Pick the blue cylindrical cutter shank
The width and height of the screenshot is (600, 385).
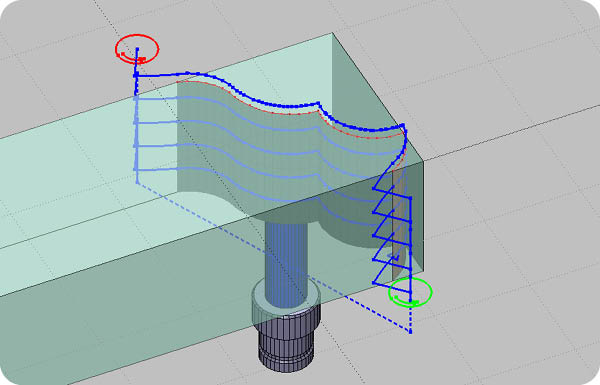point(286,261)
